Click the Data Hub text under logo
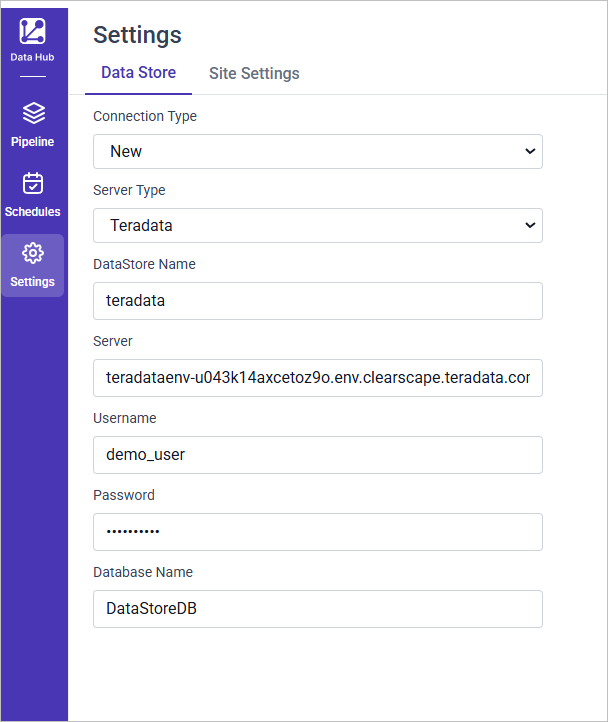The width and height of the screenshot is (608, 722). click(33, 57)
